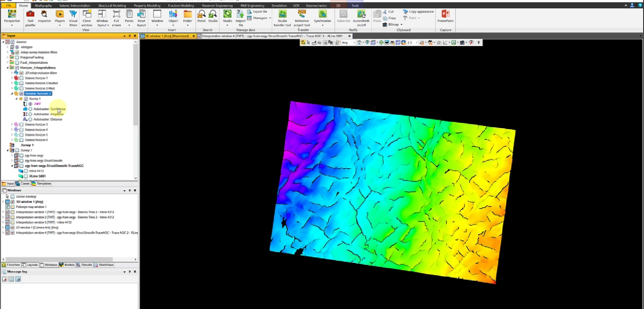Open the Tool palette
Image resolution: width=644 pixels, height=309 pixels.
(x=30, y=18)
